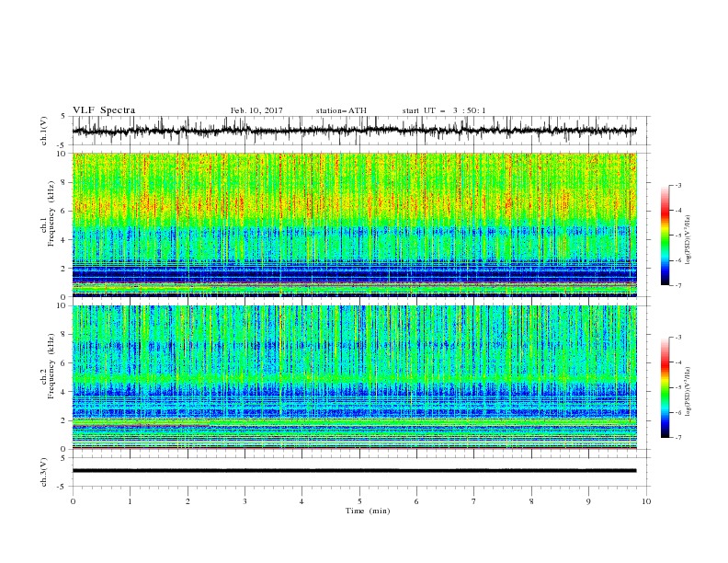
Task: Click time axis tick label "7"
Action: [x=474, y=501]
